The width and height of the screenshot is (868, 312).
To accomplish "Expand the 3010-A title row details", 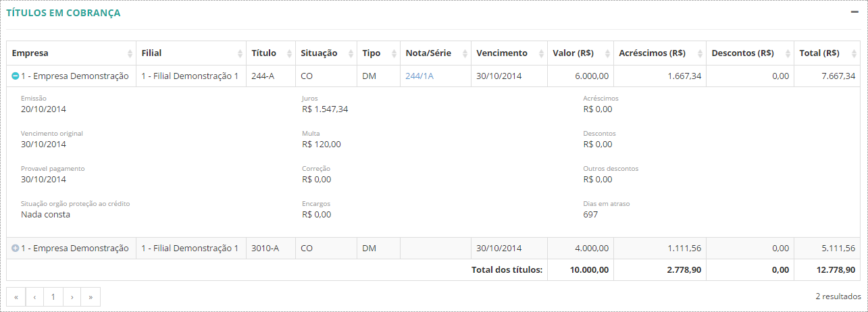I will pos(16,249).
